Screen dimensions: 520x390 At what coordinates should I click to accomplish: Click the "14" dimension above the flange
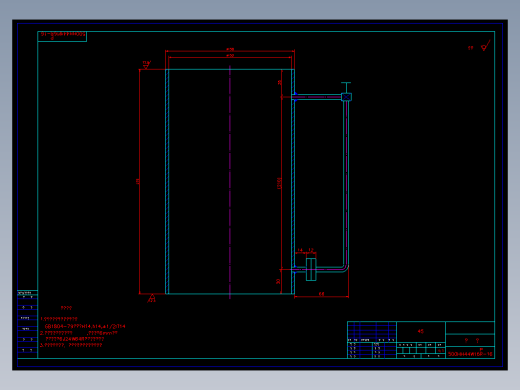(x=300, y=250)
